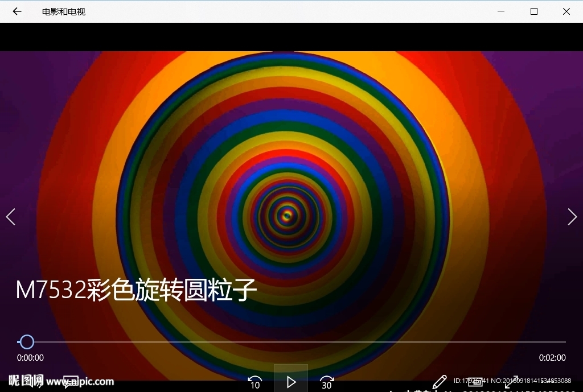
Task: Click the 电影和电视 app title
Action: (64, 12)
